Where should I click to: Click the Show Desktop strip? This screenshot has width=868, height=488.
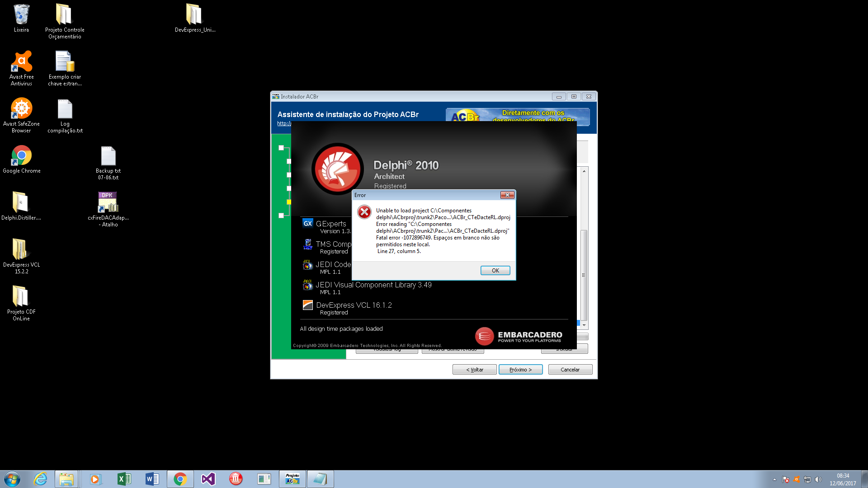[x=864, y=479]
